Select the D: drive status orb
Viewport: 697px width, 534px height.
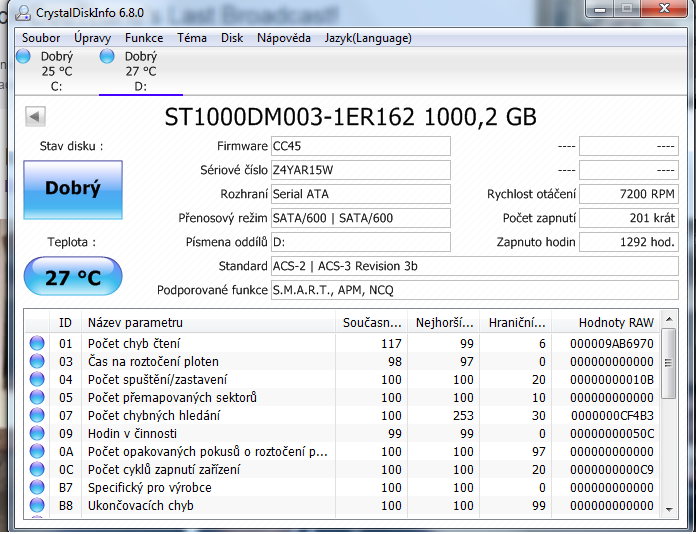[x=107, y=56]
